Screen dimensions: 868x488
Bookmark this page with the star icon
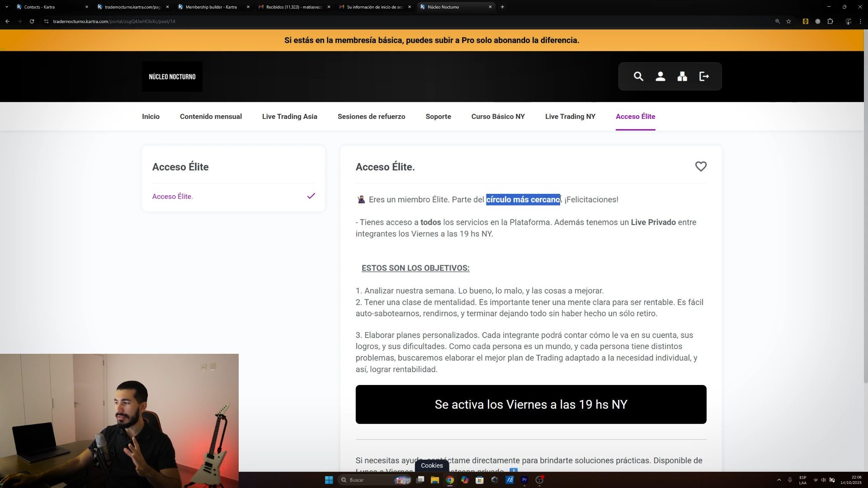[789, 21]
